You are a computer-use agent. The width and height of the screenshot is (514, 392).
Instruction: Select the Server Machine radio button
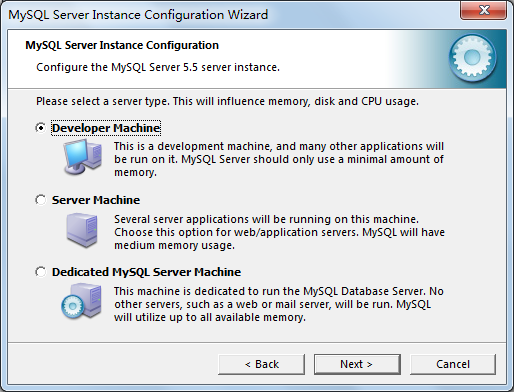[41, 200]
